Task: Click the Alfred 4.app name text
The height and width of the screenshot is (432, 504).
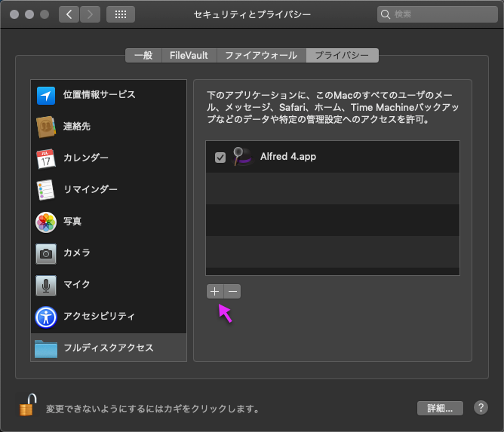Action: tap(288, 157)
